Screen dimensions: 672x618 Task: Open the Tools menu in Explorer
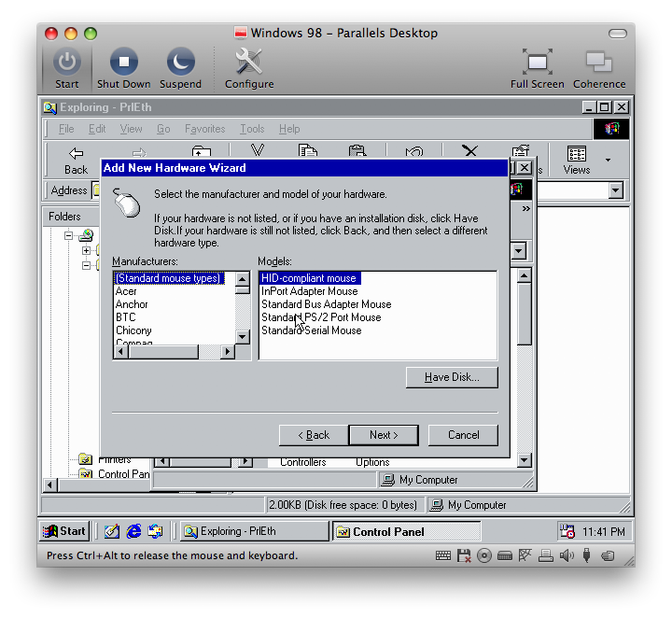tap(252, 129)
